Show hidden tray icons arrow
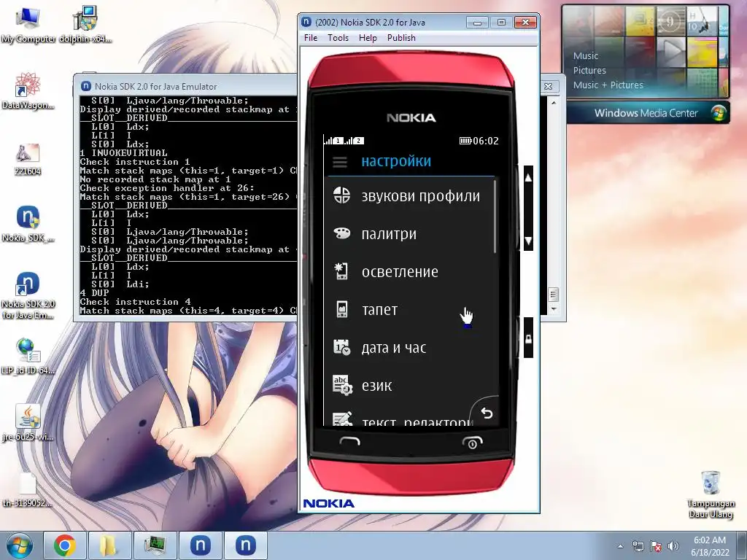Screen dimensions: 747x560 620,546
